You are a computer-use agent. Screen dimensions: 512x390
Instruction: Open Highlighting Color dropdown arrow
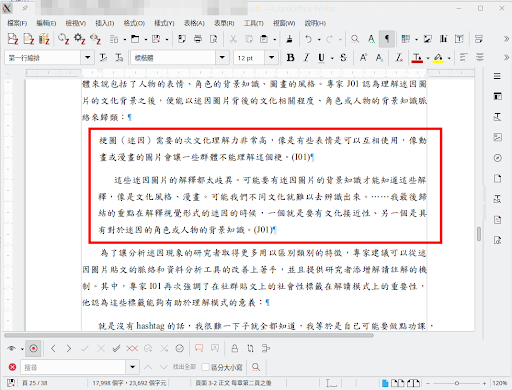click(x=449, y=58)
